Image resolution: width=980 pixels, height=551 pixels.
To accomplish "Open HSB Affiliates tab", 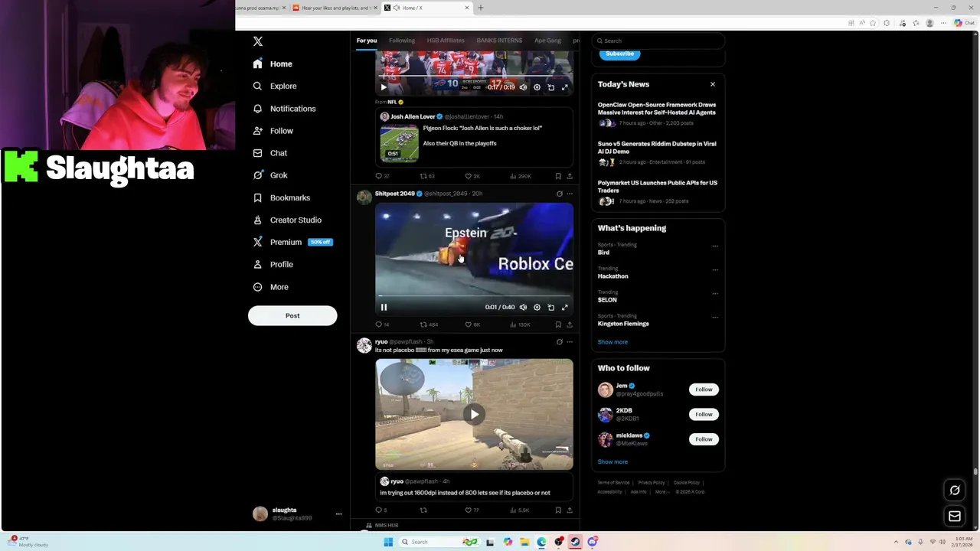I will 446,41.
